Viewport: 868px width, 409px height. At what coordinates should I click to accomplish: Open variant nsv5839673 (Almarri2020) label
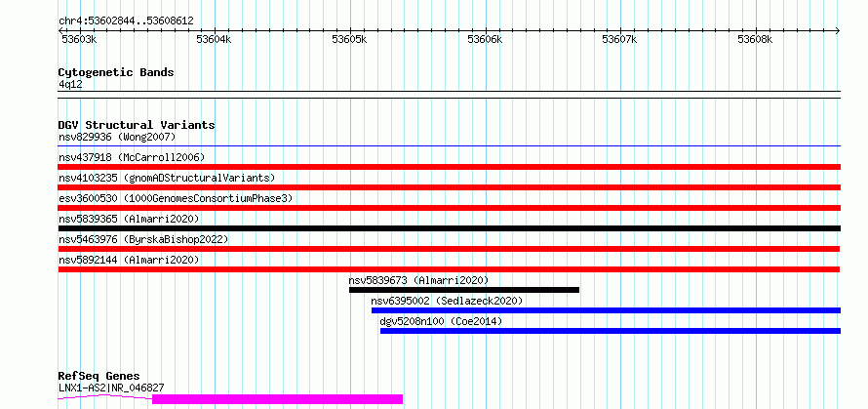coord(419,280)
